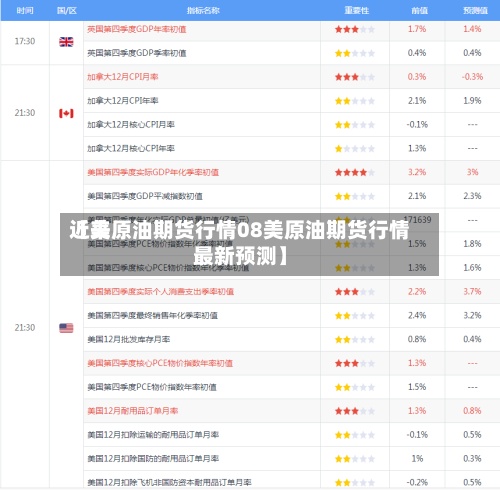The width and height of the screenshot is (500, 490).
Task: Click the 国/区 column header
Action: pos(67,11)
